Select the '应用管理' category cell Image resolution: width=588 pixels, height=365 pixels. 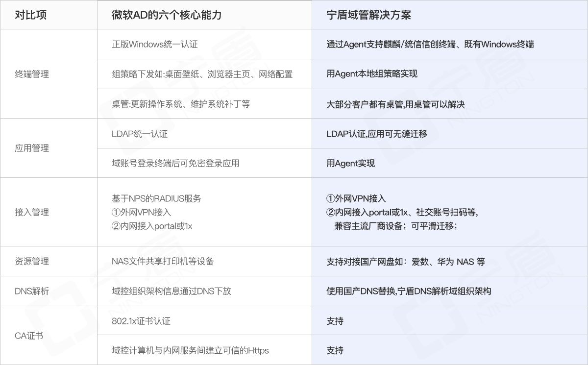[x=49, y=148]
